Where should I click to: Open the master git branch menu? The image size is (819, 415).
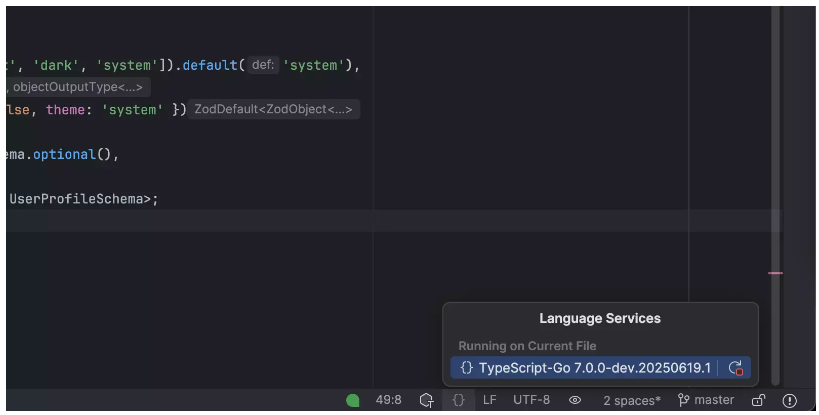coord(706,400)
